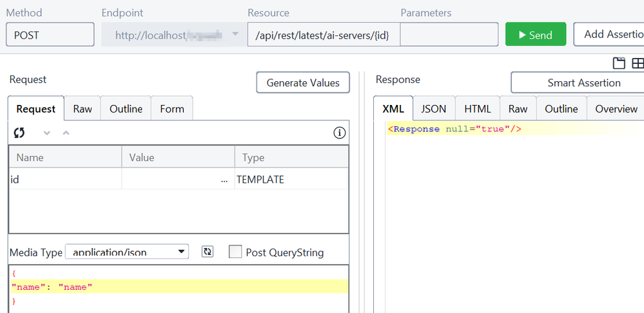Click the grid layout icon at top right
Viewport: 644px width, 313px height.
click(637, 63)
